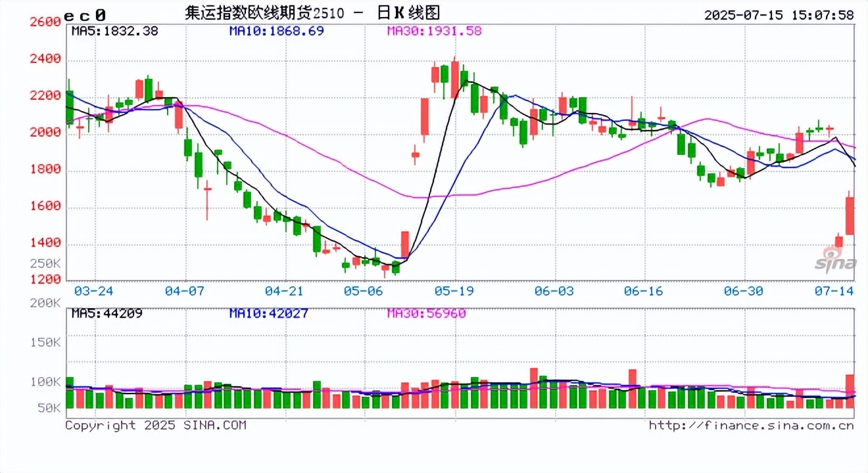This screenshot has height=473, width=868.
Task: Click the 2400 price axis label
Action: pyautogui.click(x=45, y=59)
